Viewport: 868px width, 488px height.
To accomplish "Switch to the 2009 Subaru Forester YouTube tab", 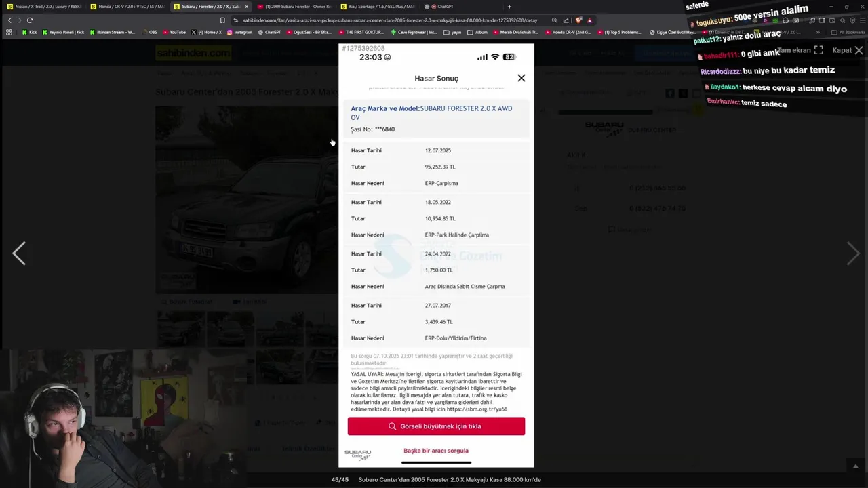I will [x=295, y=7].
